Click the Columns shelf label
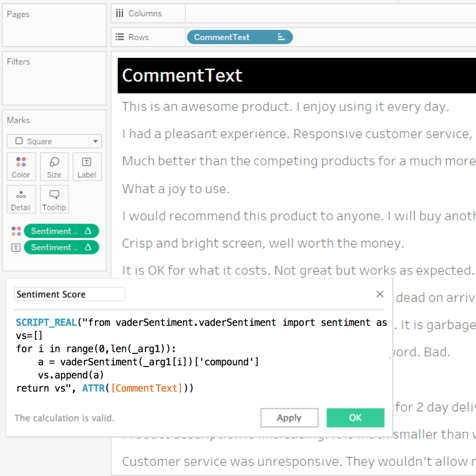Viewport: 476px width, 476px height. pyautogui.click(x=145, y=13)
